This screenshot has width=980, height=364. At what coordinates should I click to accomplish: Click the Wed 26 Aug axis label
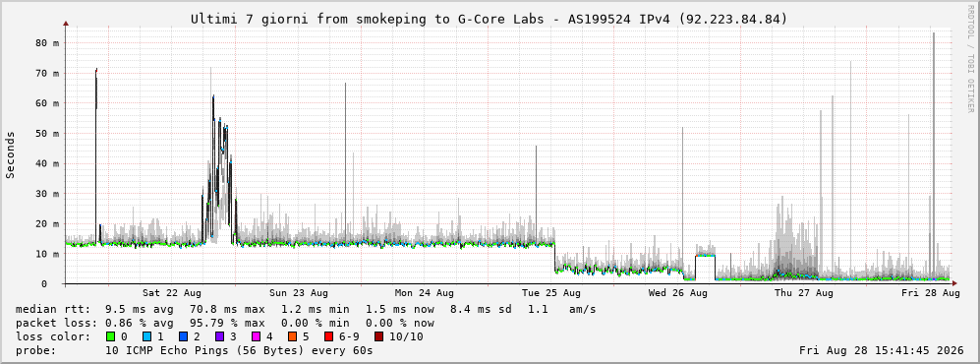pyautogui.click(x=677, y=293)
